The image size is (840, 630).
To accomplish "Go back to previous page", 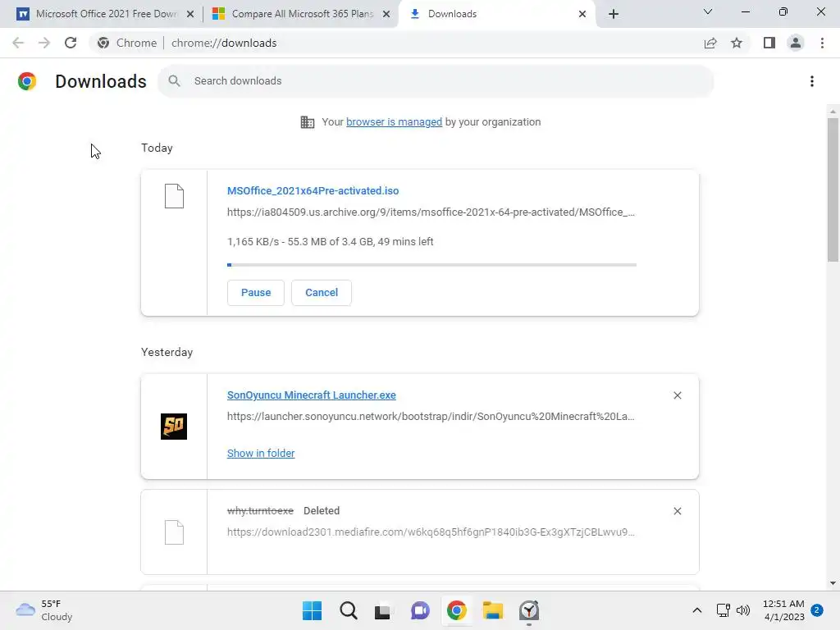I will click(18, 43).
